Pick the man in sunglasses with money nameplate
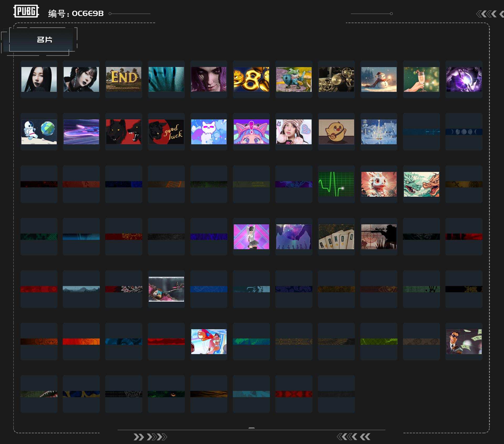This screenshot has width=504, height=444. pos(464,341)
